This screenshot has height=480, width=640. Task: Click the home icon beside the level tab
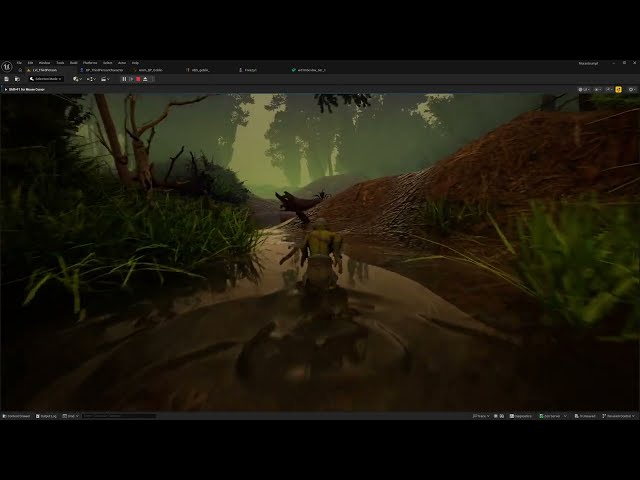(20, 70)
